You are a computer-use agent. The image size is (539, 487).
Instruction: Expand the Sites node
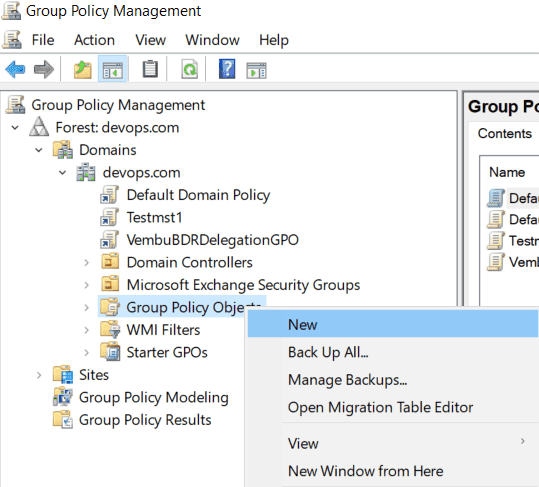[x=39, y=375]
